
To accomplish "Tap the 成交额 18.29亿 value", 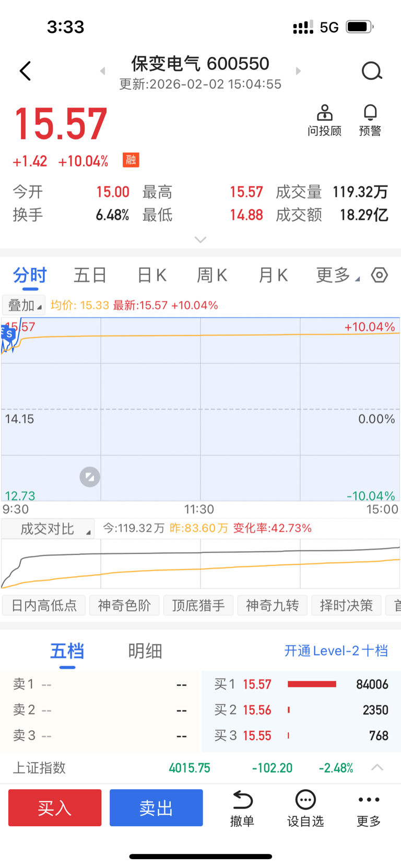I will tap(364, 215).
